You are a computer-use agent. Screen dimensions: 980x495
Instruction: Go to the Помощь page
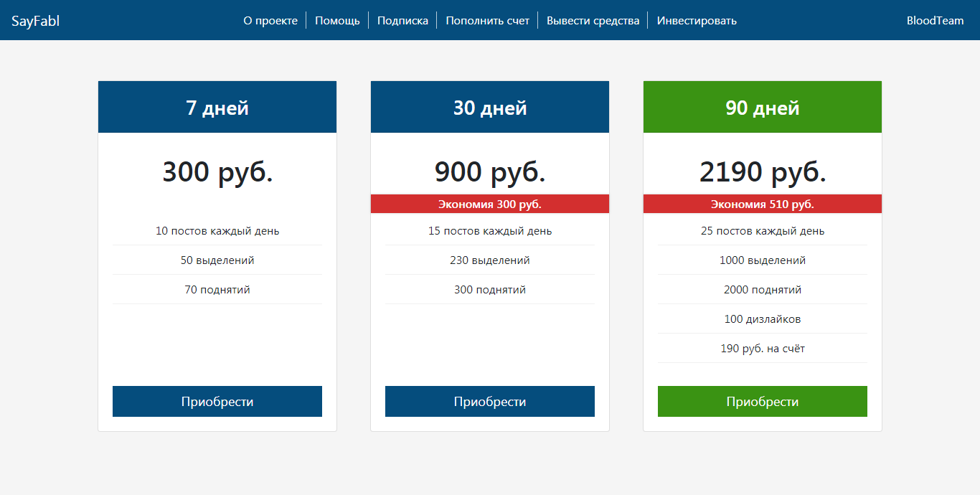click(337, 21)
